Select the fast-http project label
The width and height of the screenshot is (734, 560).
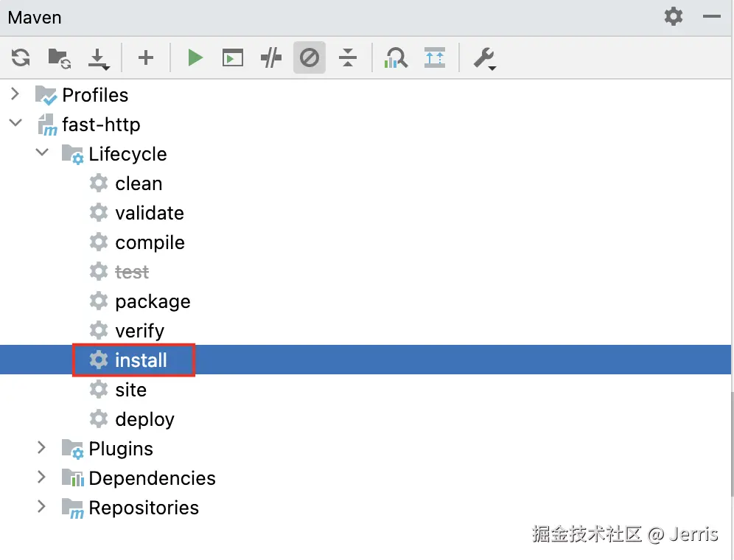pyautogui.click(x=101, y=125)
